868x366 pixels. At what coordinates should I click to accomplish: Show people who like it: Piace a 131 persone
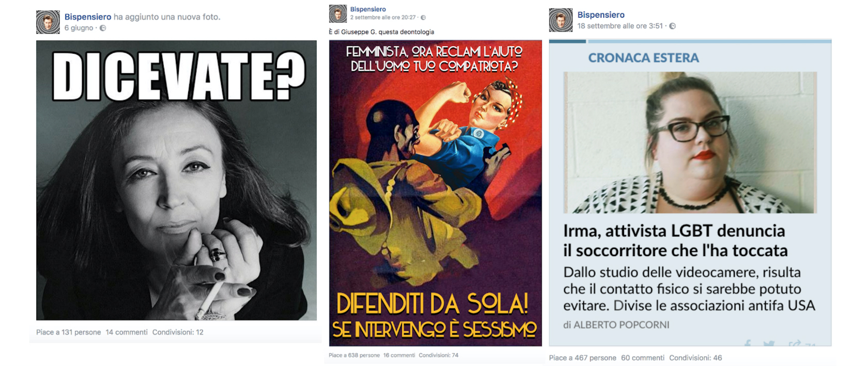tap(69, 332)
